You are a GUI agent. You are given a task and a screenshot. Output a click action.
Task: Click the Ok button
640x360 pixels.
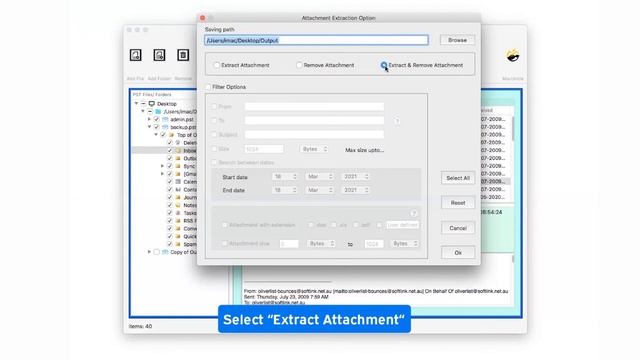tap(458, 253)
